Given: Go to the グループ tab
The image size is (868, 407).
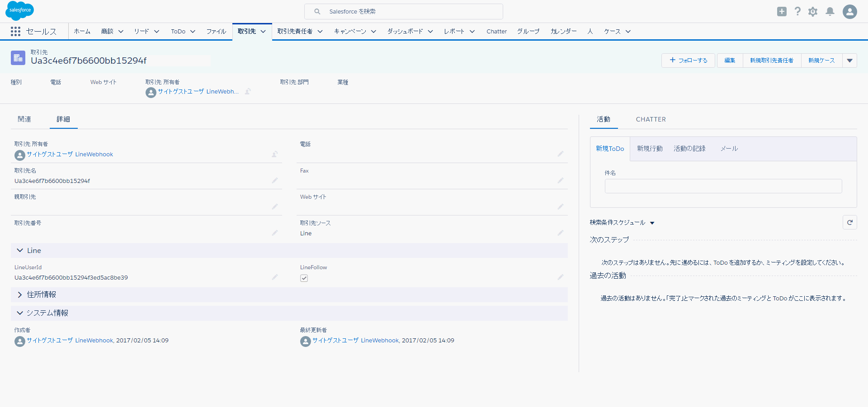Looking at the screenshot, I should pos(528,32).
